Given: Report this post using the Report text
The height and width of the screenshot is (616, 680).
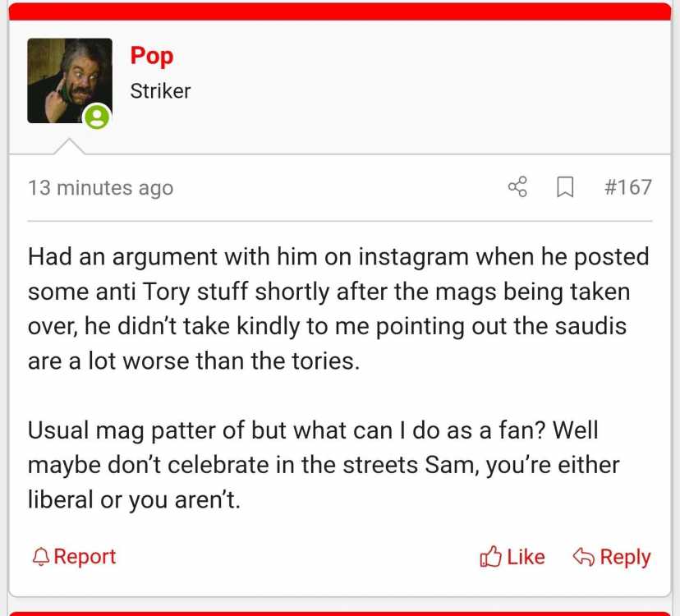Looking at the screenshot, I should click(85, 557).
